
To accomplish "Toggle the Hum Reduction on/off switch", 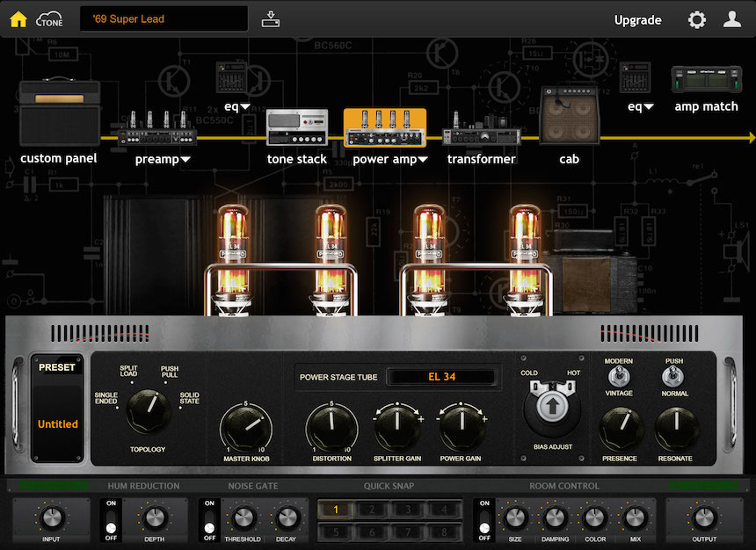I will click(111, 520).
